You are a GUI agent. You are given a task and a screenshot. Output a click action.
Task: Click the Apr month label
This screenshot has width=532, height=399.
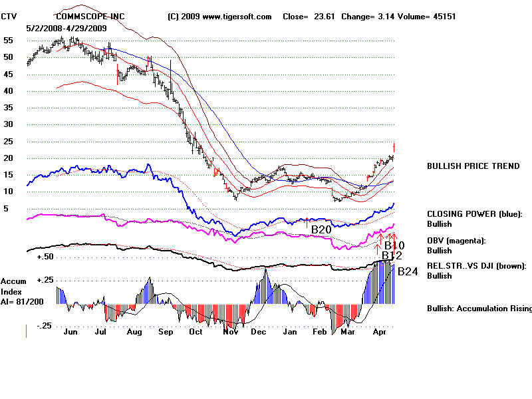pos(379,332)
